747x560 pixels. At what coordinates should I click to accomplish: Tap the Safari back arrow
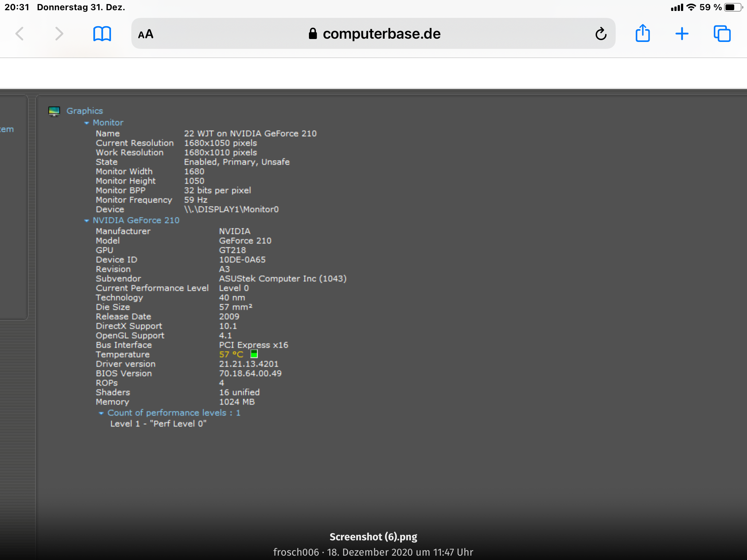click(x=20, y=34)
